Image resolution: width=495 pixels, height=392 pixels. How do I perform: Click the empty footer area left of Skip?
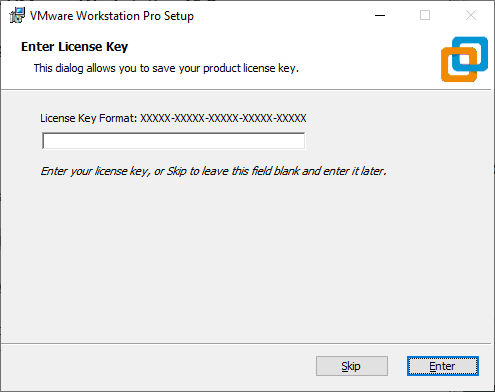[157, 366]
